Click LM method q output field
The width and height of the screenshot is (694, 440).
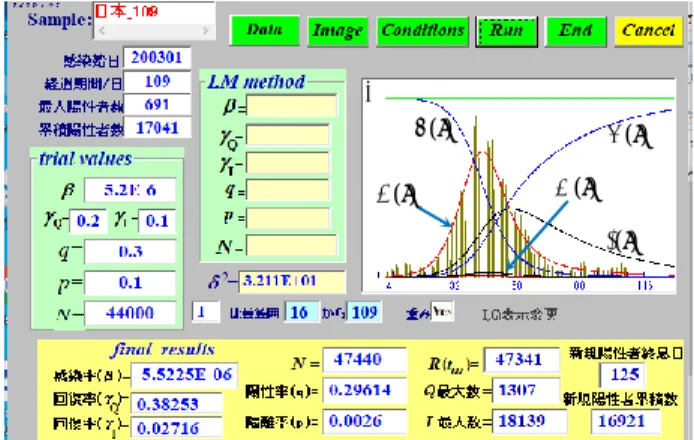[x=288, y=190]
